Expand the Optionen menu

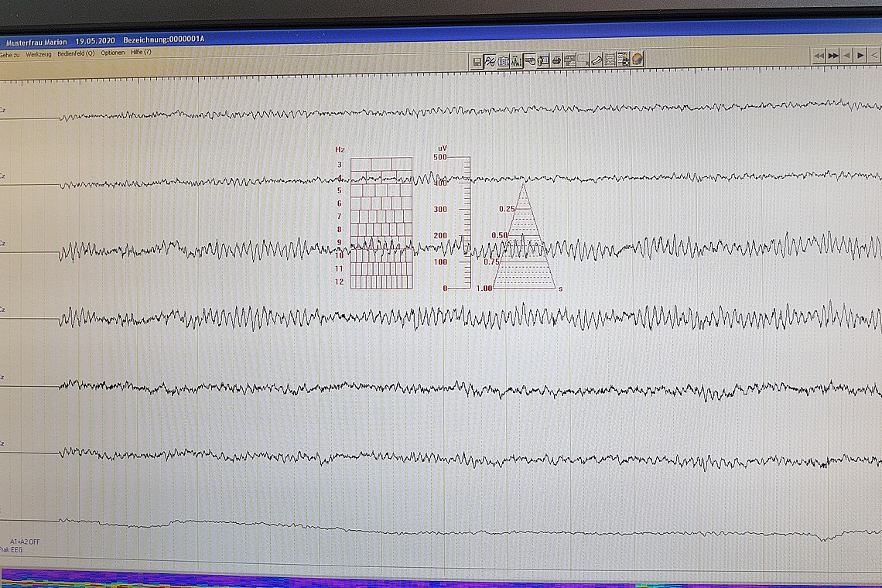point(112,53)
